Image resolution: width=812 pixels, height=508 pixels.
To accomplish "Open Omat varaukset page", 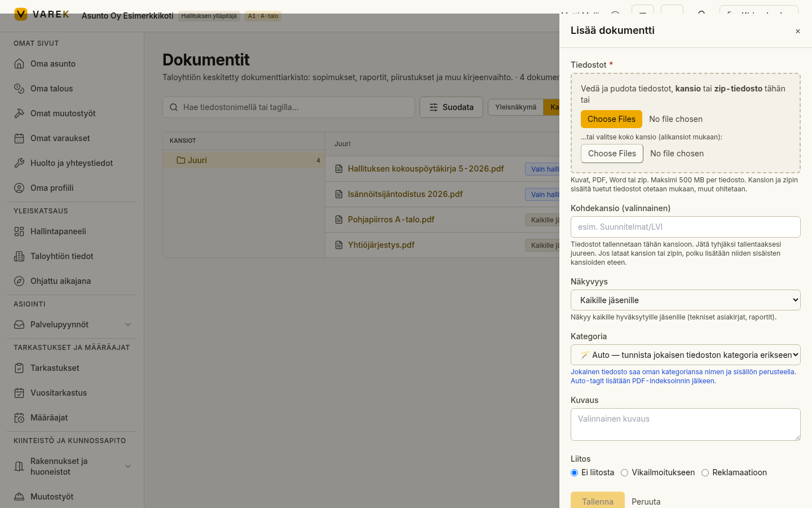I will (72, 138).
